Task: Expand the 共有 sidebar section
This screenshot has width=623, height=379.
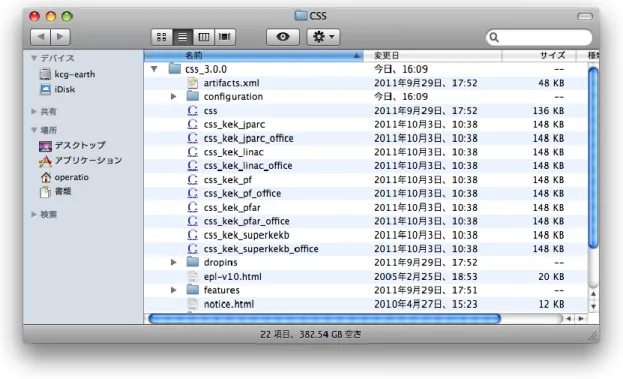Action: click(34, 112)
